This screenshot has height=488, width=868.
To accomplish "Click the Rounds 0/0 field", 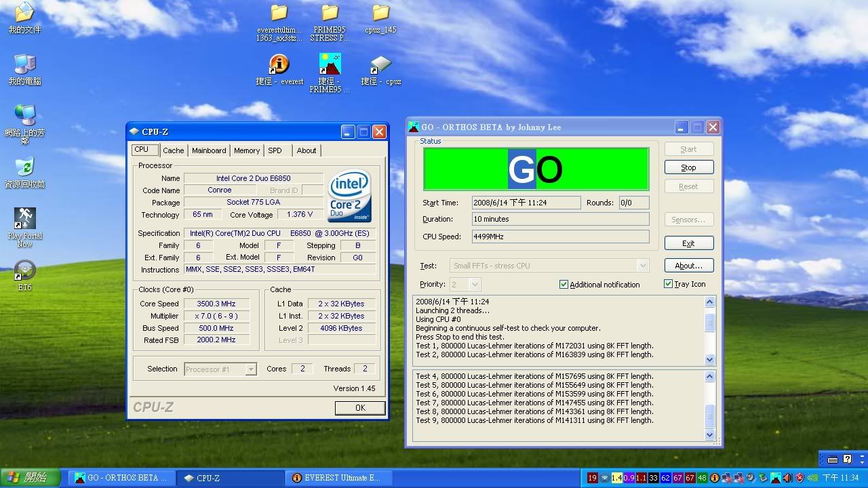I will click(x=634, y=203).
